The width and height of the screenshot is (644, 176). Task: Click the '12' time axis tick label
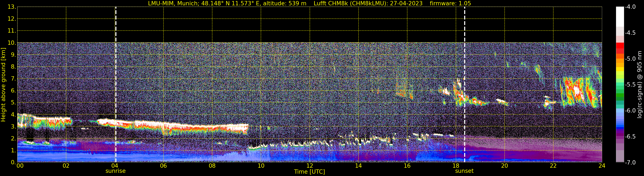(310, 166)
